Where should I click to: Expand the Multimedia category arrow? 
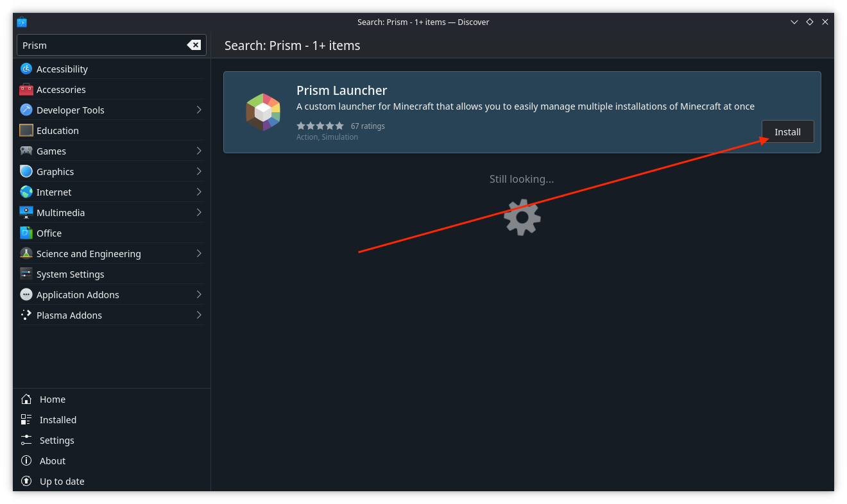pyautogui.click(x=199, y=212)
